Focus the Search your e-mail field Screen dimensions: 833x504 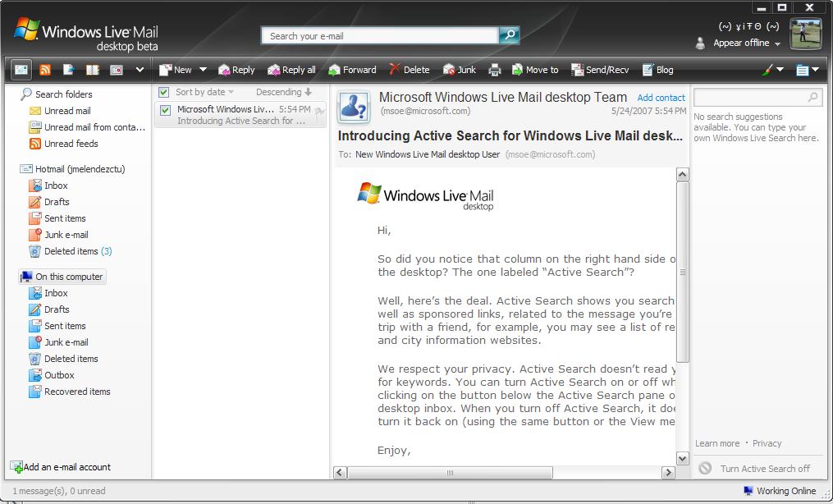[380, 35]
